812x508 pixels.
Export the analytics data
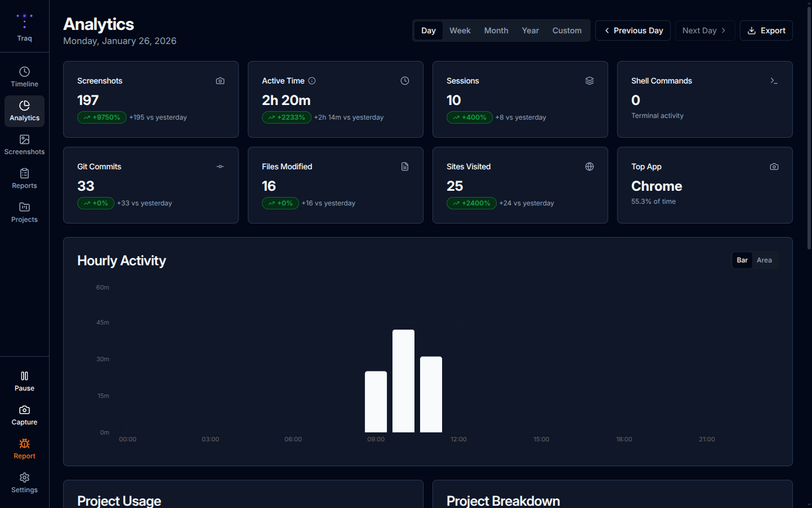point(766,30)
